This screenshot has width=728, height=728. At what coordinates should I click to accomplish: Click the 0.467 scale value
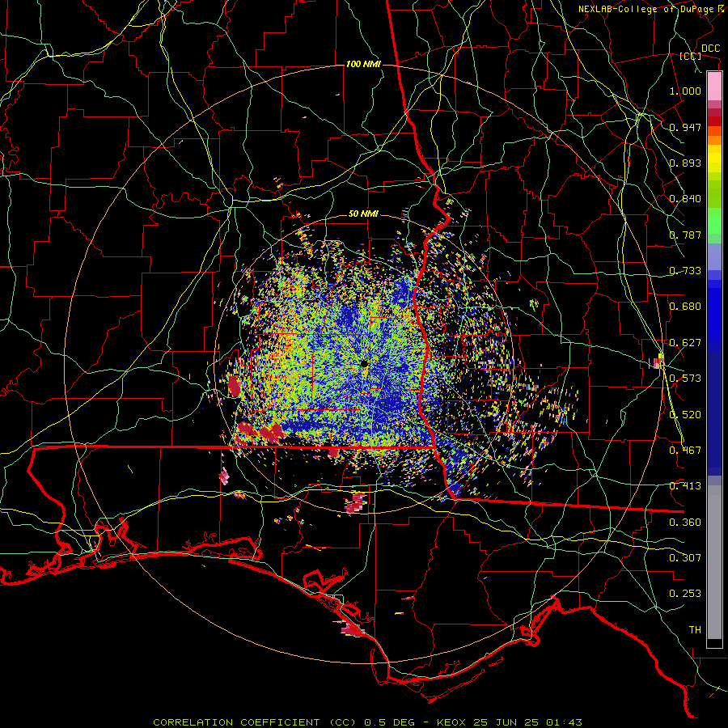pyautogui.click(x=685, y=451)
